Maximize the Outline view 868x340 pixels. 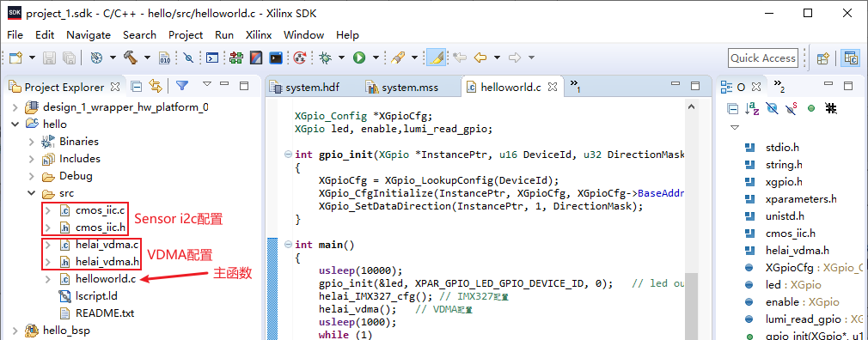click(848, 85)
